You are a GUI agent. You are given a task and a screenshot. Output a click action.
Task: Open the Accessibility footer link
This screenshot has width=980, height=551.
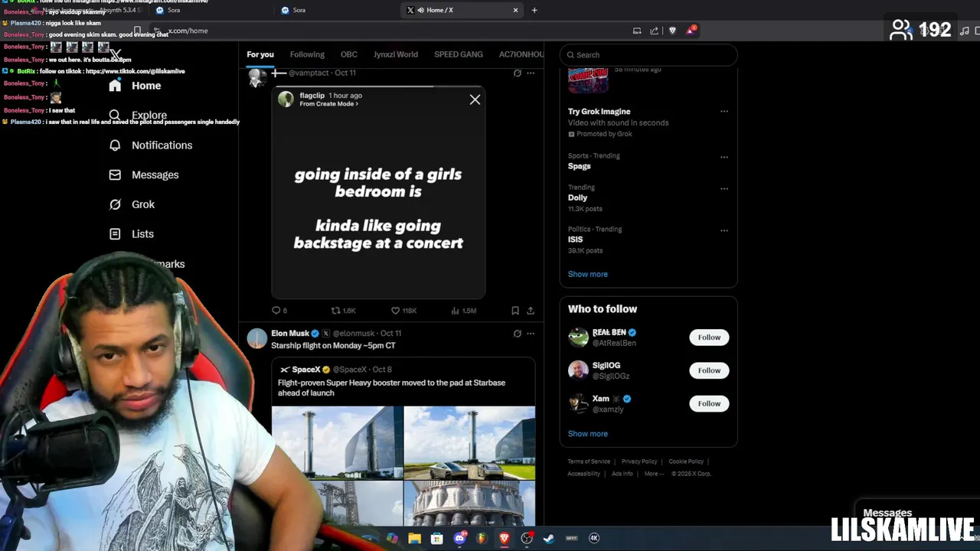click(583, 474)
